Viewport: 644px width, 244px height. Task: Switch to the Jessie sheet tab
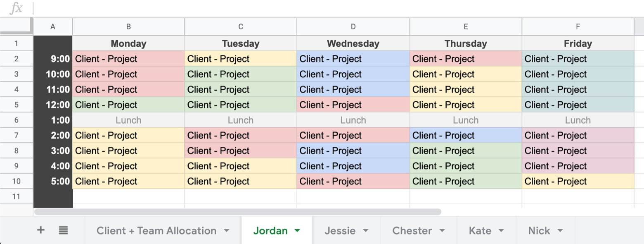(x=340, y=231)
